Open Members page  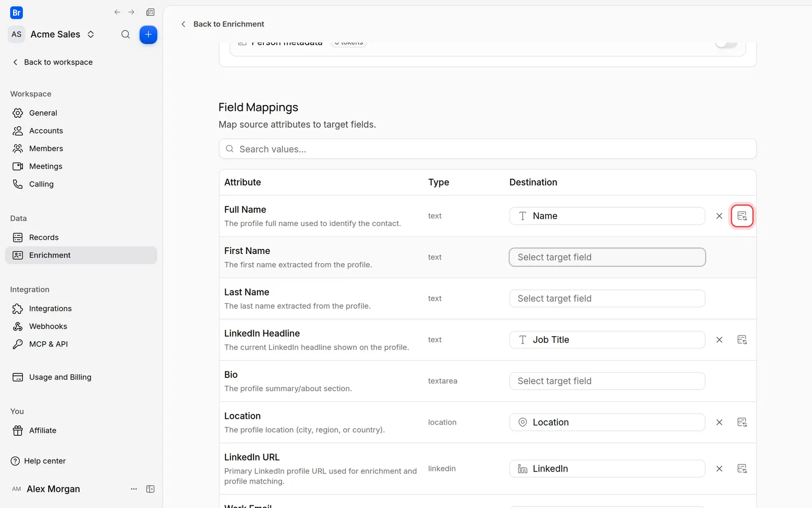(x=81, y=148)
